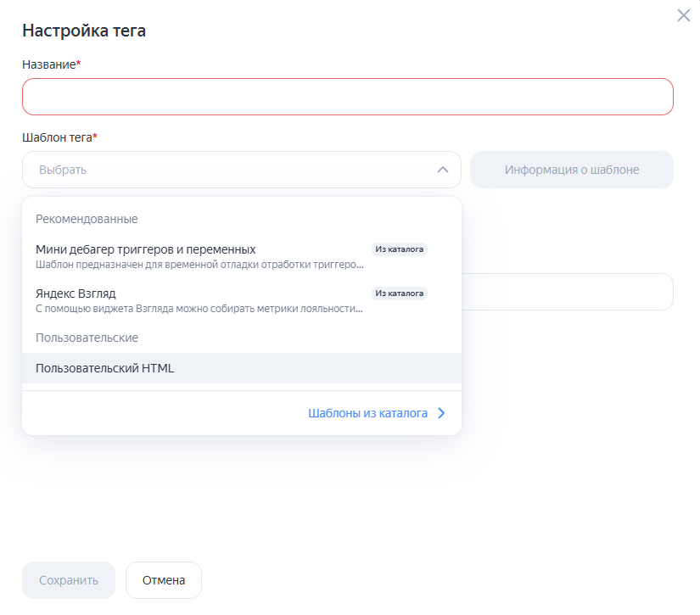Click the Мини дебагер description text
The width and height of the screenshot is (700, 615).
tap(199, 265)
